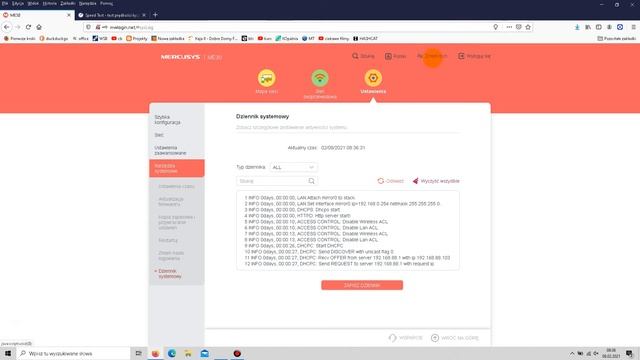Click log line 3 DHCPS start
640x360 pixels.
[x=292, y=209]
